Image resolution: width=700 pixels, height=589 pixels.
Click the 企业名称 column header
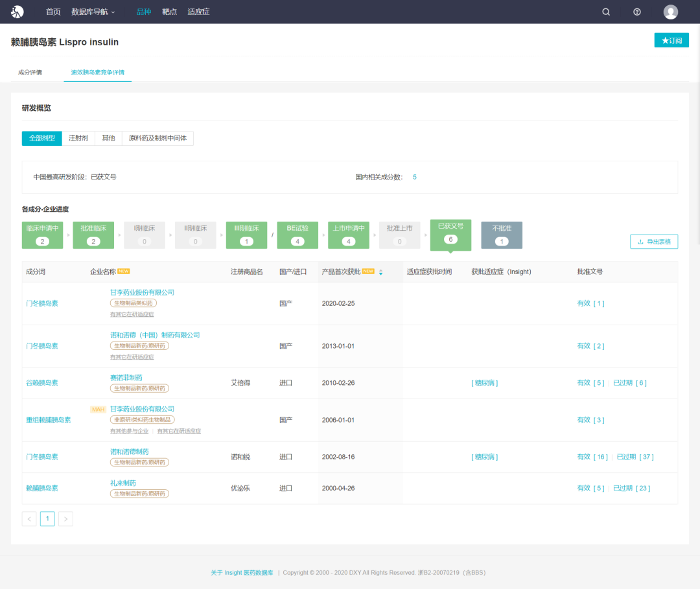tap(102, 271)
